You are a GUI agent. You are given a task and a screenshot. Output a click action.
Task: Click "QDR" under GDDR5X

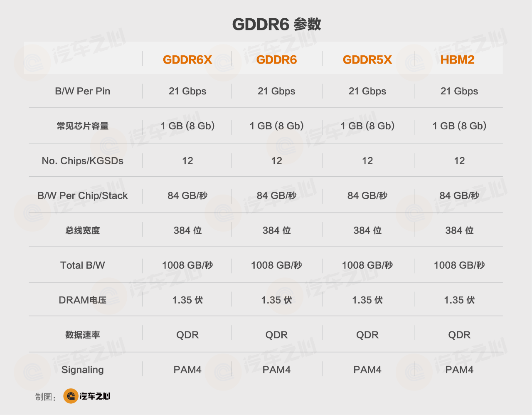[367, 335]
